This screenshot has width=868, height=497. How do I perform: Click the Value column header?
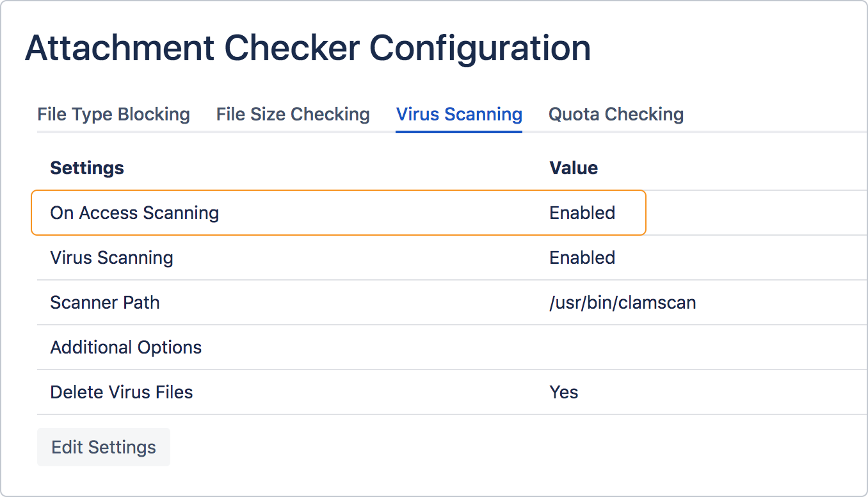click(x=573, y=168)
